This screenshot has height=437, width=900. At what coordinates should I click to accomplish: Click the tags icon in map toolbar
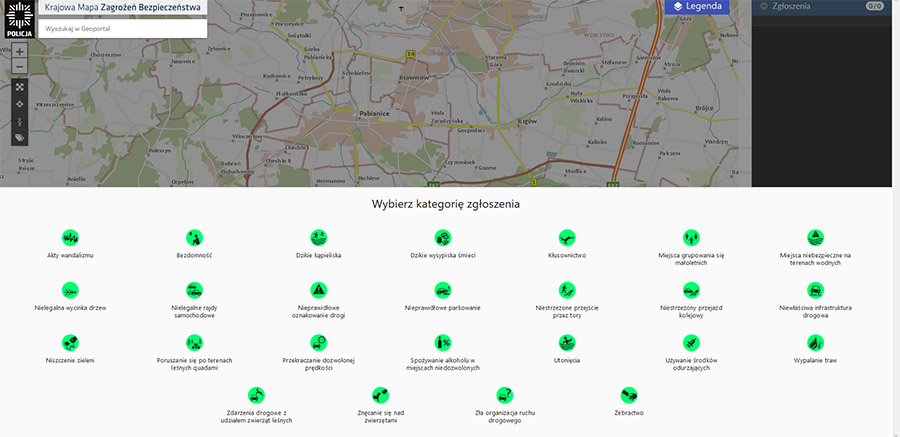(x=19, y=138)
